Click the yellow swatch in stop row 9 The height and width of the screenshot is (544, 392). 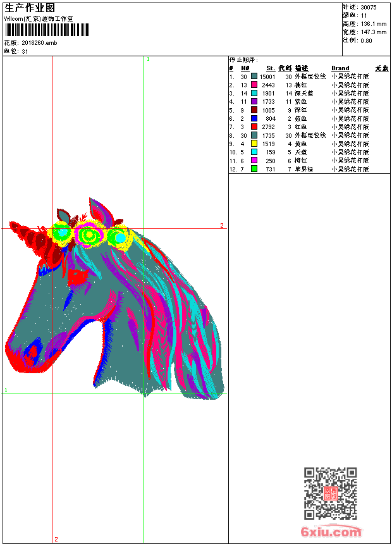click(x=254, y=144)
